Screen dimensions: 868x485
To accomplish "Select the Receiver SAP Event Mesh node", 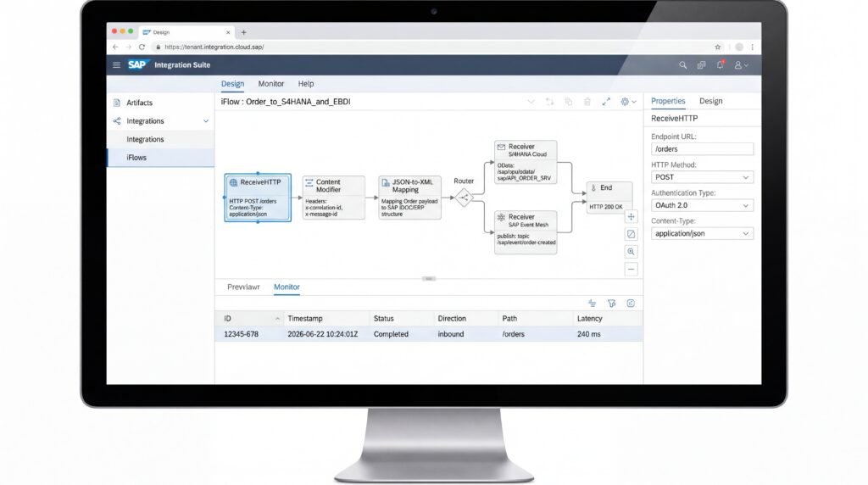I will point(526,232).
